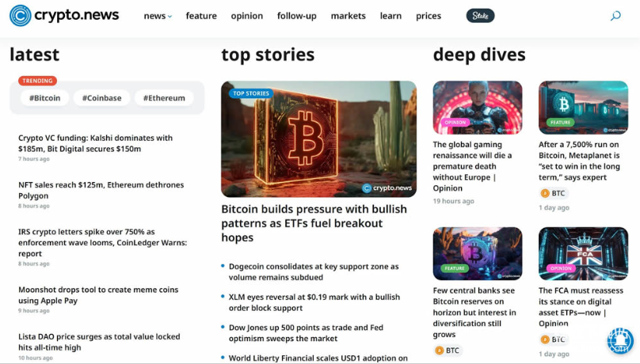Go to the opinion section

click(x=247, y=16)
